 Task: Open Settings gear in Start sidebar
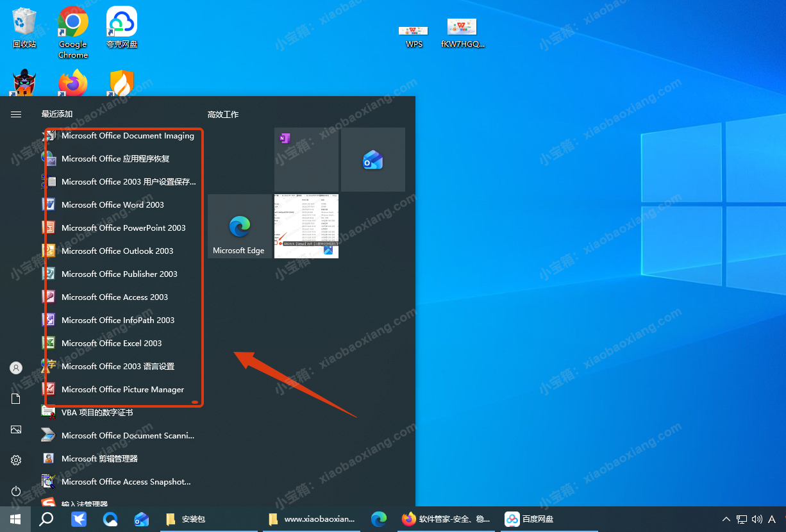[x=16, y=460]
